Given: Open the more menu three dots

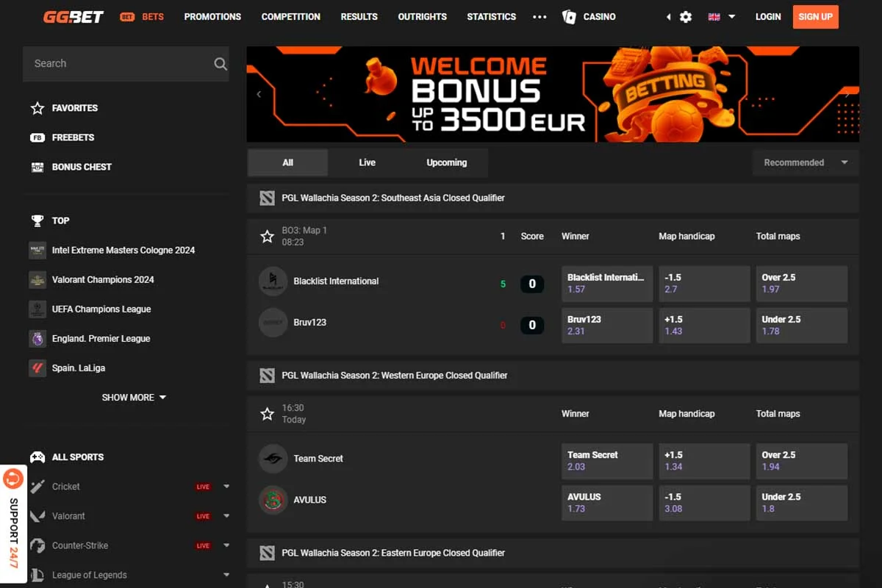Looking at the screenshot, I should 539,16.
